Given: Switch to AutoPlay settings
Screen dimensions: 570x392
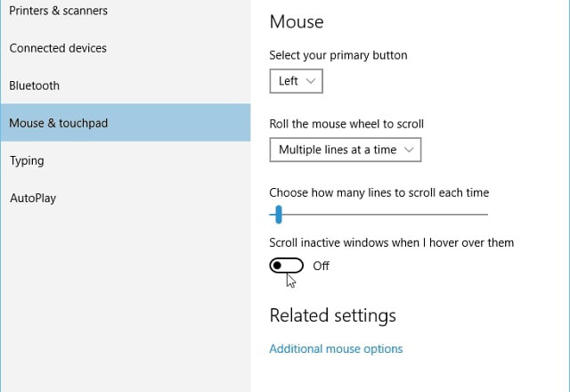Looking at the screenshot, I should click(33, 198).
